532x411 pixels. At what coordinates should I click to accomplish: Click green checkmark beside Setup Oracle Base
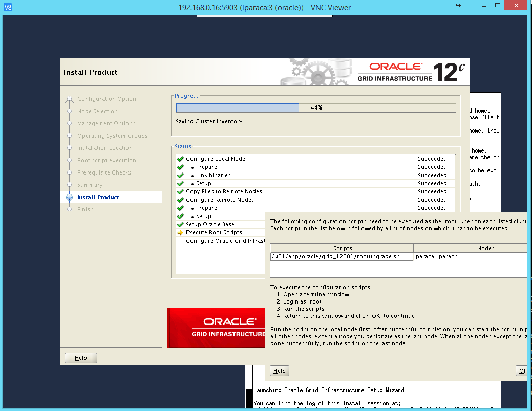pyautogui.click(x=181, y=225)
